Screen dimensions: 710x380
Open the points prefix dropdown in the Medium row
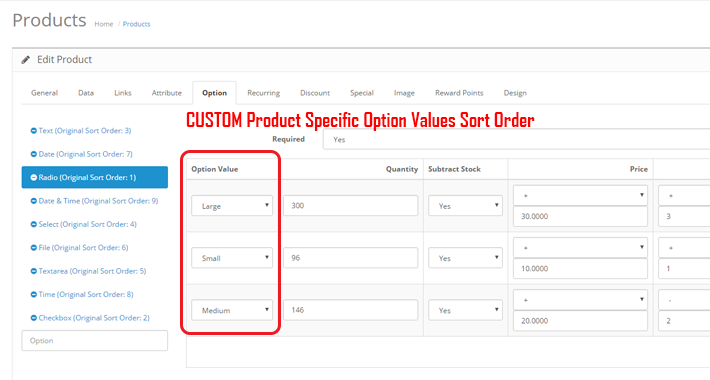point(684,299)
